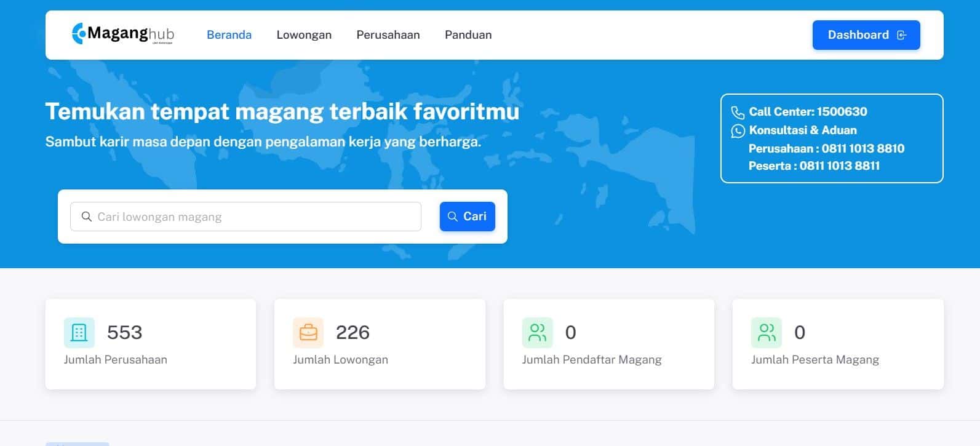Click the WhatsApp icon beside Konsultasi & Aduan

point(738,130)
